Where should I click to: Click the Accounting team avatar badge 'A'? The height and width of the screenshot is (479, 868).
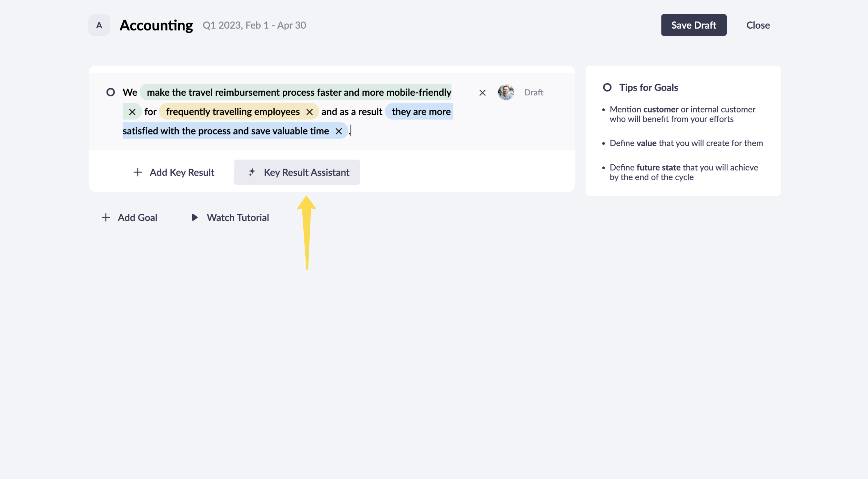[99, 25]
